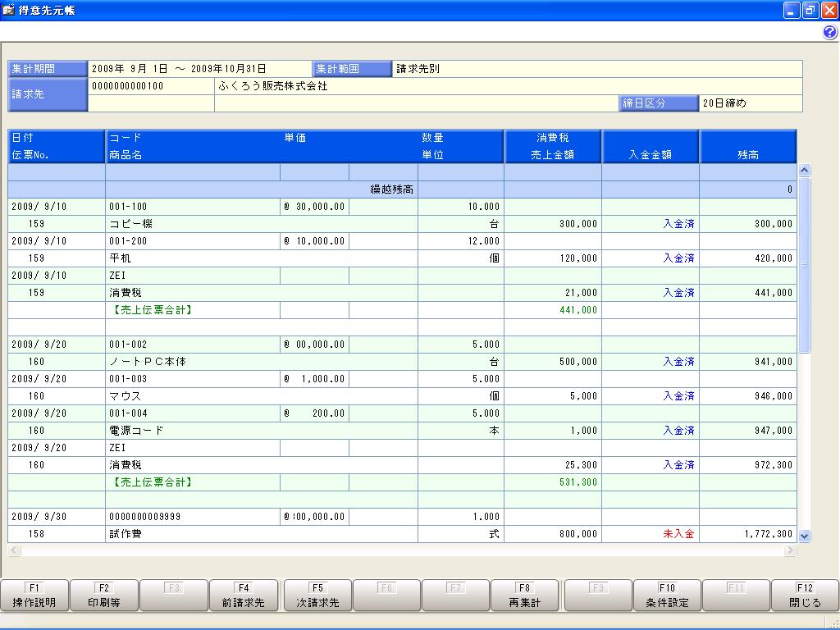Click tax amount 25,300 cell
The image size is (840, 630).
click(553, 465)
